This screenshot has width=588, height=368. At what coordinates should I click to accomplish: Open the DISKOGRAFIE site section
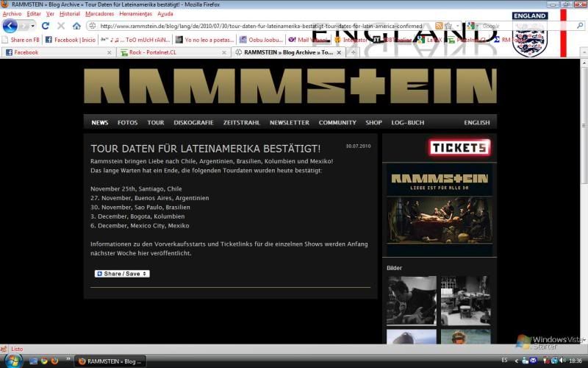pos(193,123)
